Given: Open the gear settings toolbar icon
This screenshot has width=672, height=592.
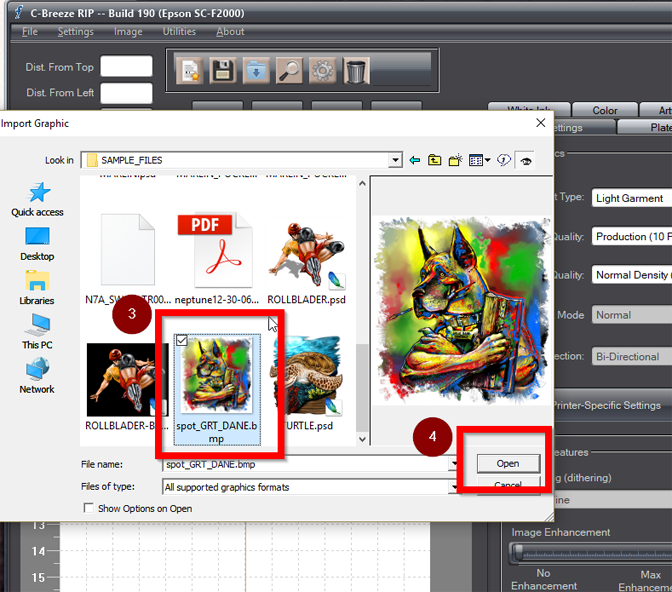Looking at the screenshot, I should pyautogui.click(x=323, y=71).
